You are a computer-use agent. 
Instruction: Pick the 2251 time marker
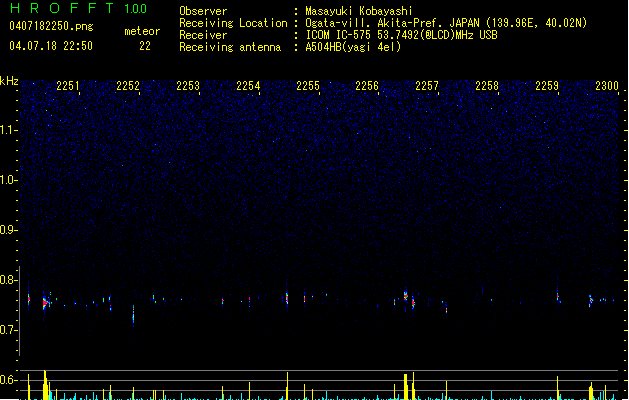pos(68,86)
